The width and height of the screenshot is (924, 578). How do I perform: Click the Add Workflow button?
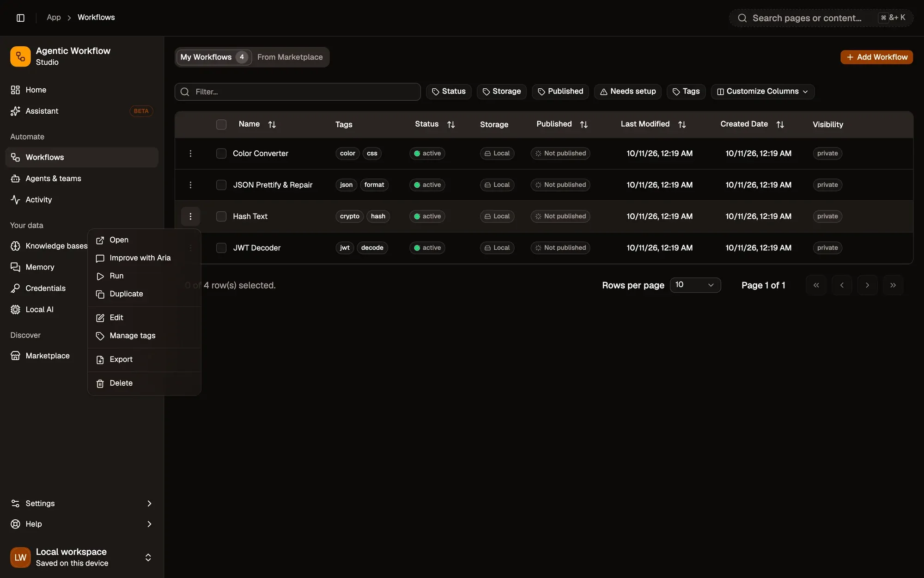(876, 57)
